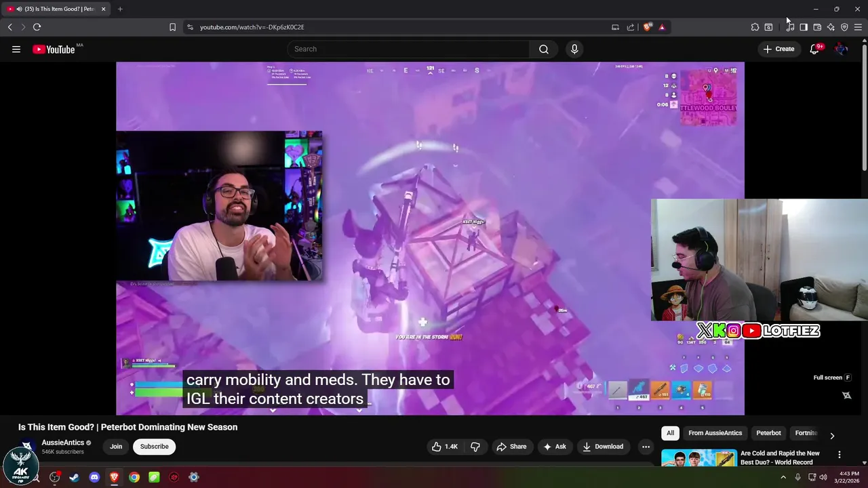Open the AussieAntics channel name link

tap(63, 443)
